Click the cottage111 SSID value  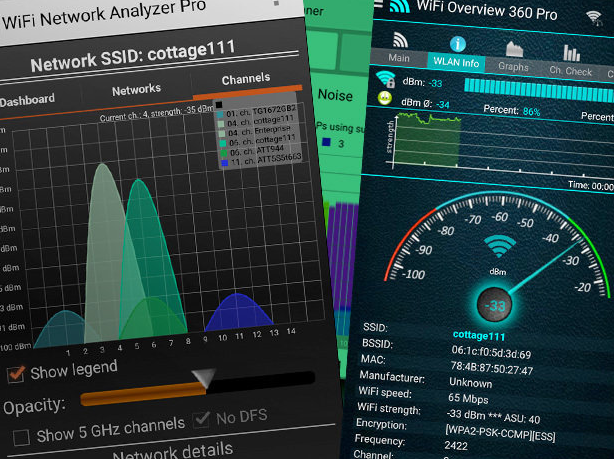[479, 336]
